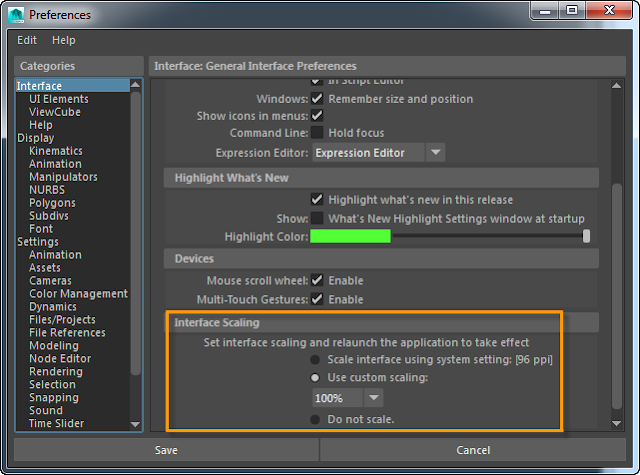This screenshot has height=475, width=640.
Task: Select Node Editor category
Action: point(60,359)
